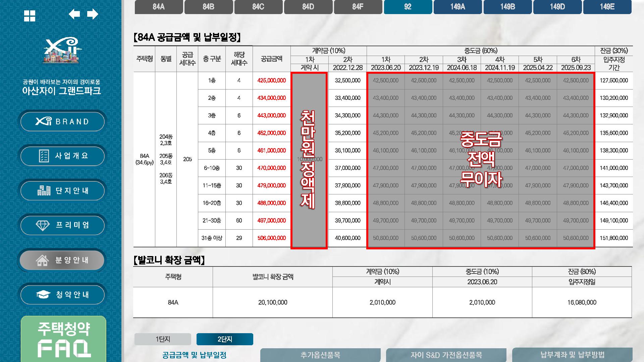This screenshot has width=644, height=362.
Task: Click the 84A 공급금액 및 납부일정 heading
Action: (187, 37)
